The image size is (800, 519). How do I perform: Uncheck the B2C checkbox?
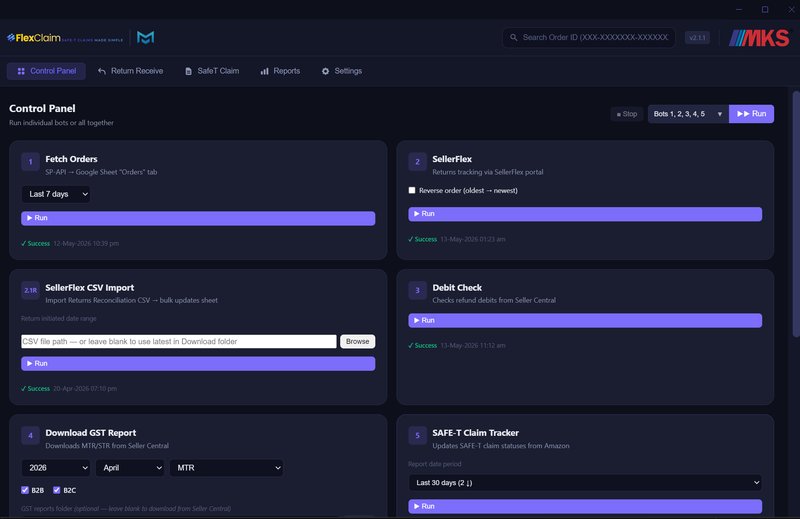point(57,490)
